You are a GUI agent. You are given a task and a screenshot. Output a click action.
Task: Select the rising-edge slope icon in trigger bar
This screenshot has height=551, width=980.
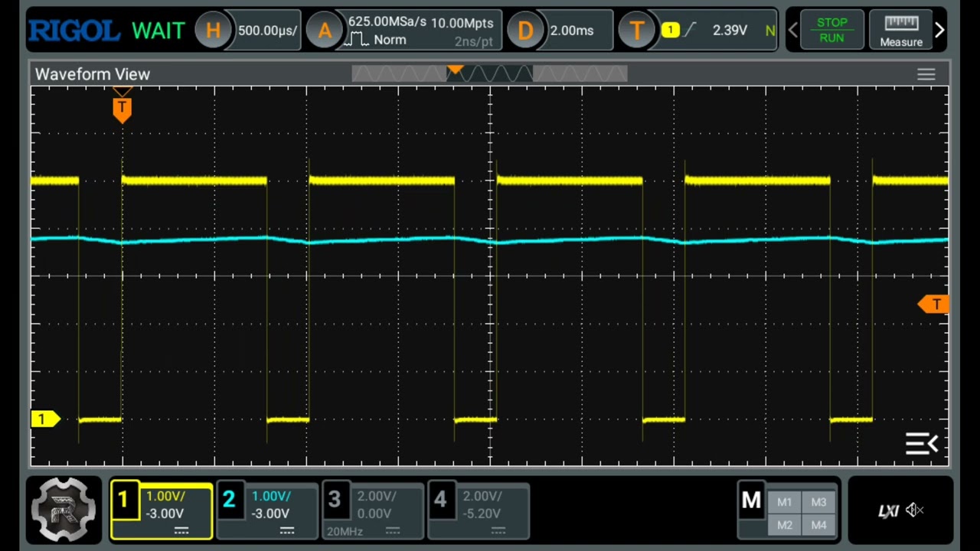(x=690, y=31)
